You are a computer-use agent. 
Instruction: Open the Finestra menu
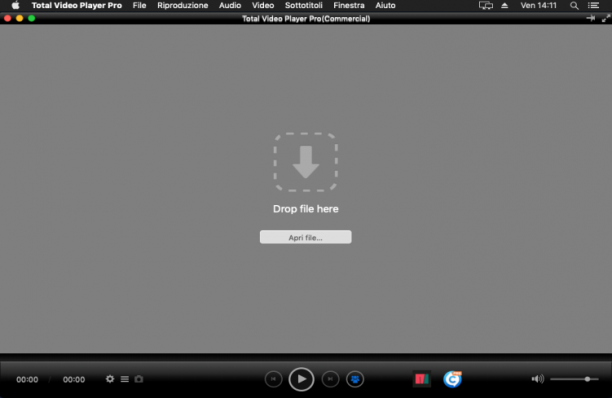pyautogui.click(x=349, y=5)
